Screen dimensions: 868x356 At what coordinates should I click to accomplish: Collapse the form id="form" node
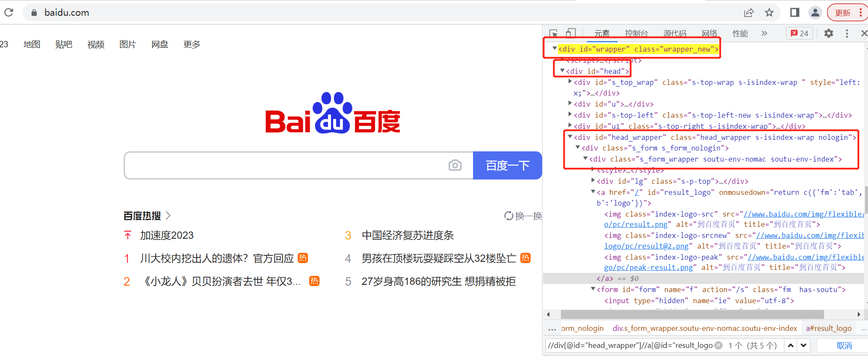pyautogui.click(x=593, y=289)
